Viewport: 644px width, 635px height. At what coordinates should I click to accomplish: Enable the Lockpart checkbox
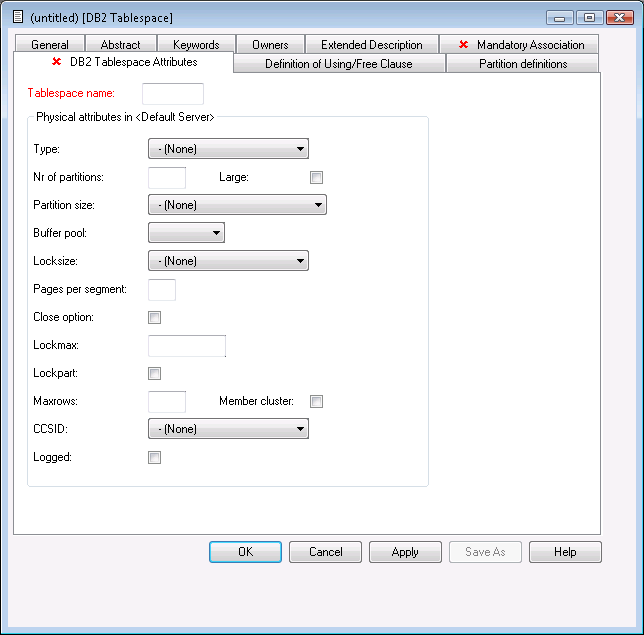154,373
